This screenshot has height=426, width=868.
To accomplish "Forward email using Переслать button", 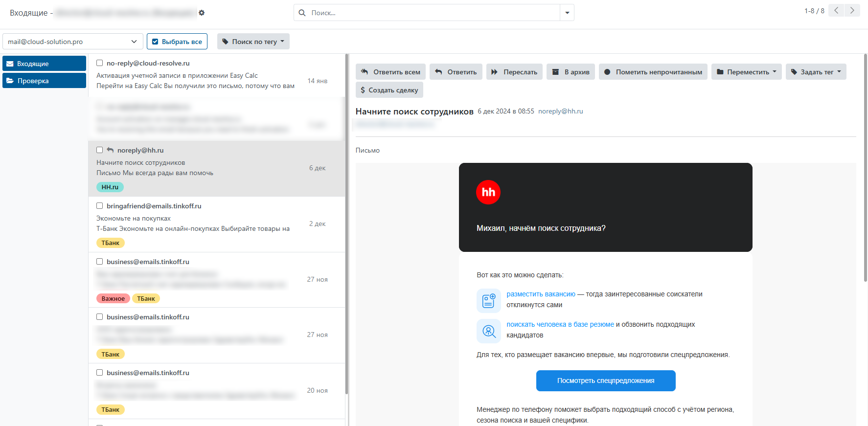I will pos(514,72).
